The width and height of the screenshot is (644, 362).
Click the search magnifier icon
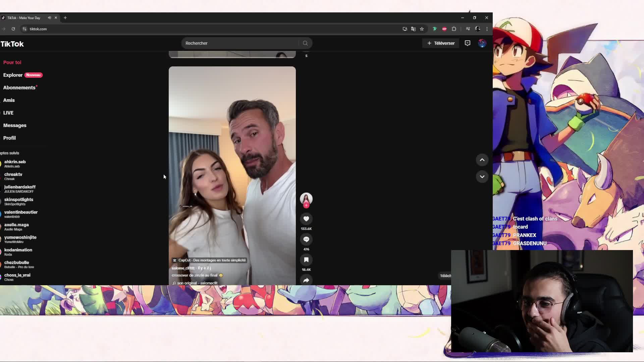305,43
